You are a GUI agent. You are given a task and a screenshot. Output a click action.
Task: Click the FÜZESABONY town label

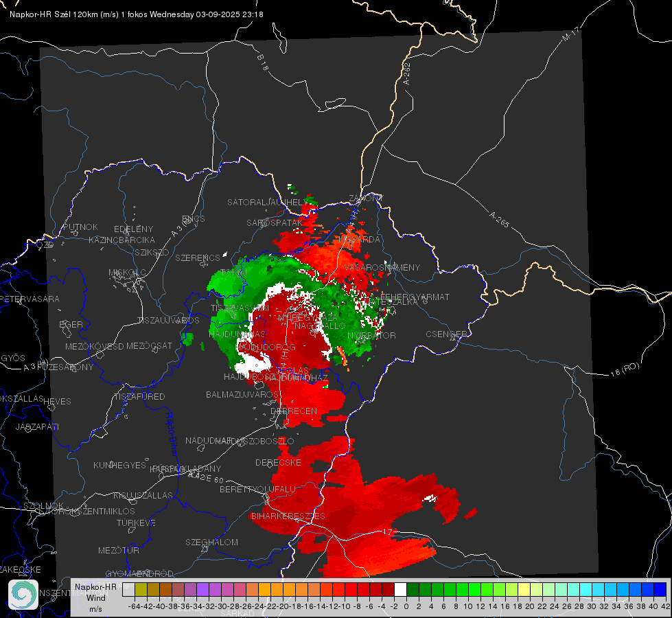coord(65,367)
